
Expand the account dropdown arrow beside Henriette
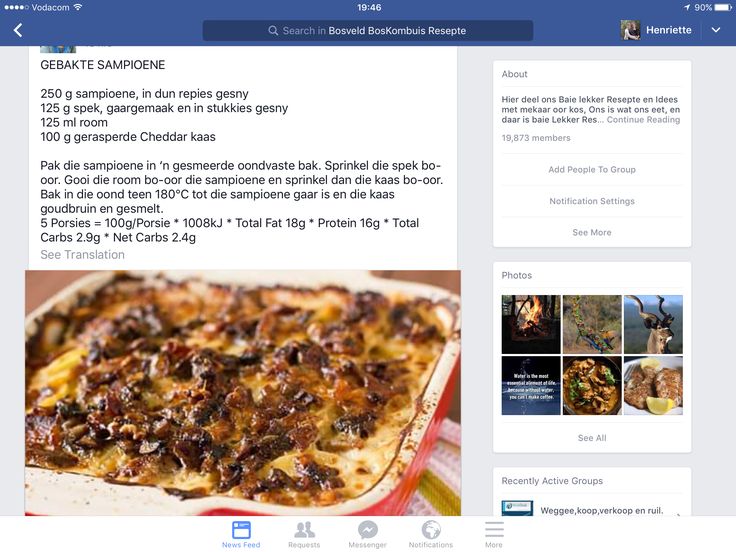[716, 30]
